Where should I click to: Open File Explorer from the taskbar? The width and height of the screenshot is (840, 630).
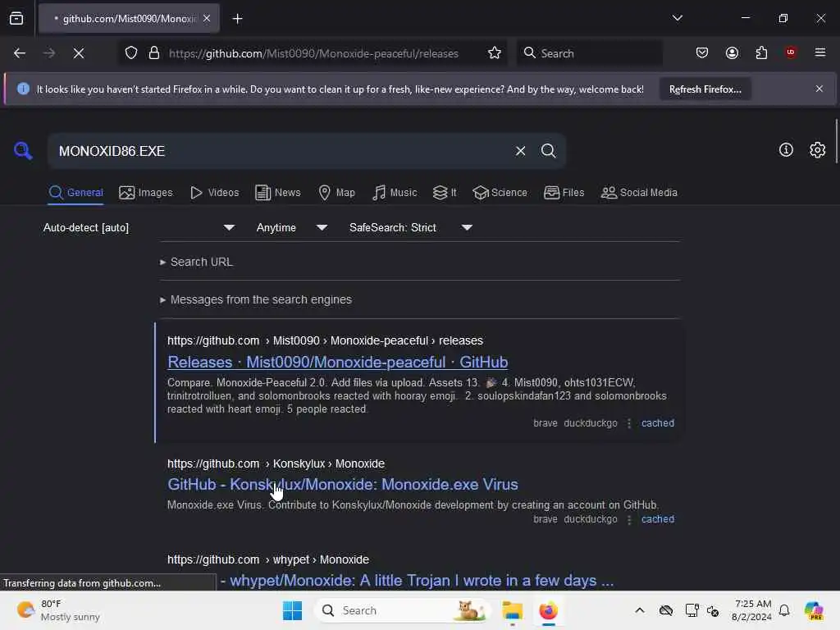click(512, 610)
